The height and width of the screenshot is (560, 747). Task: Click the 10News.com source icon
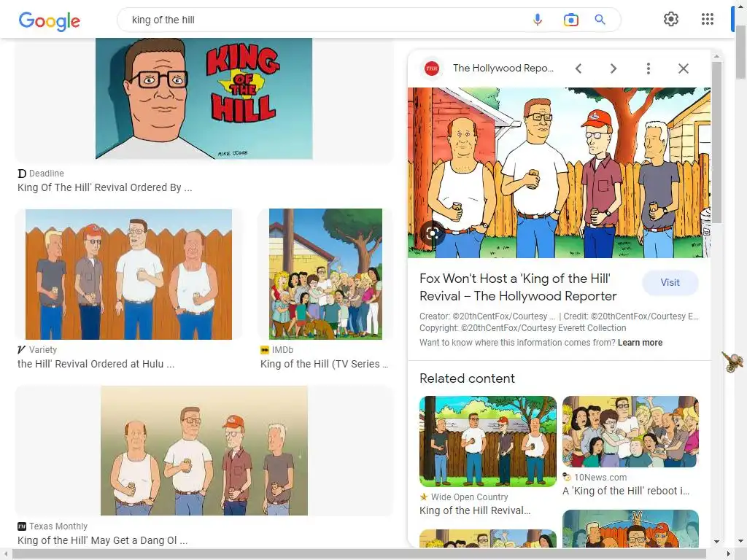566,477
